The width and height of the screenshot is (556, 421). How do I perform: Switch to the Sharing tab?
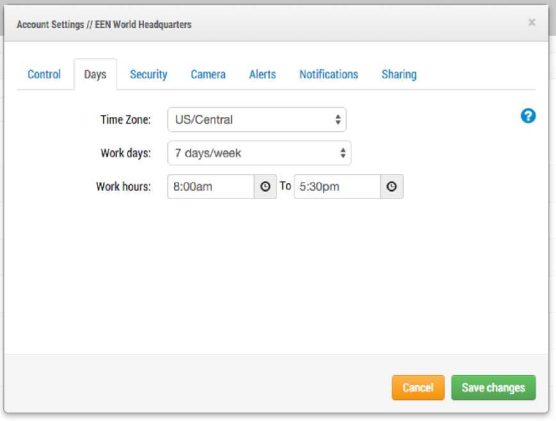tap(399, 74)
